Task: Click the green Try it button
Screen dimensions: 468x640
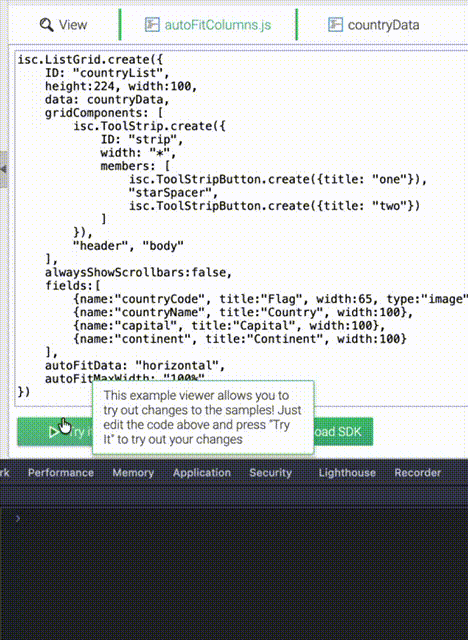Action: click(x=54, y=431)
